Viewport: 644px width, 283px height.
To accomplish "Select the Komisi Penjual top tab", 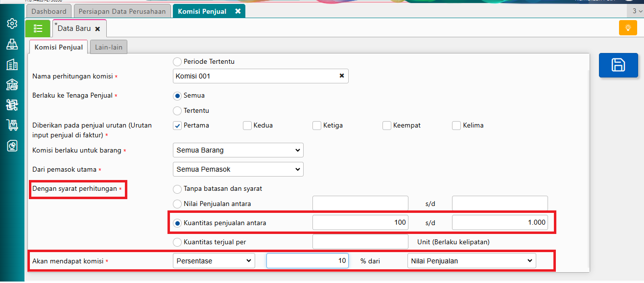I will pyautogui.click(x=202, y=11).
